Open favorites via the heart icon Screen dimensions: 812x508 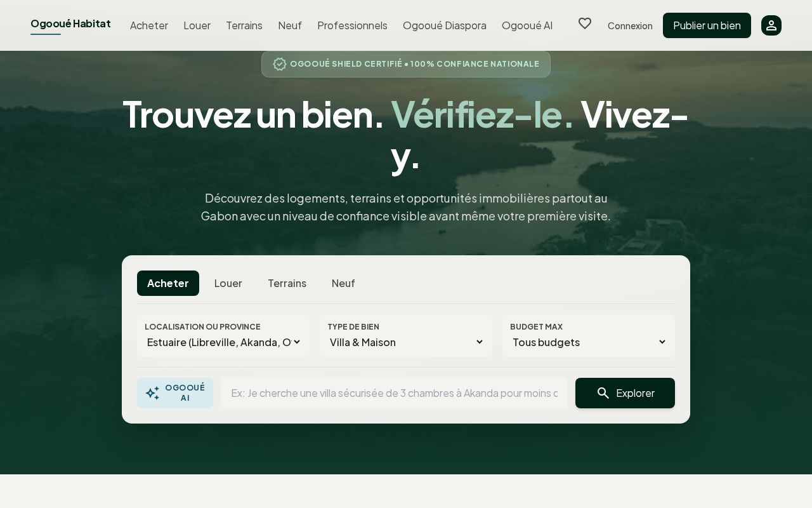tap(585, 24)
